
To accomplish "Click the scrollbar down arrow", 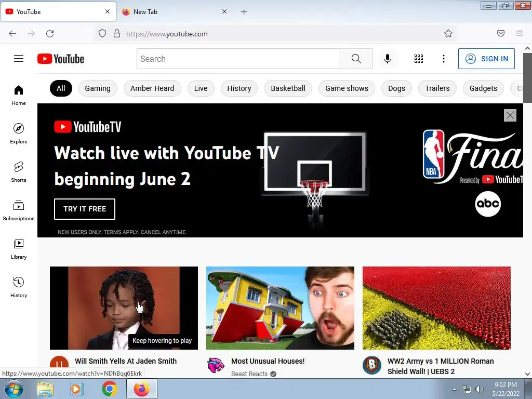I will click(x=527, y=374).
